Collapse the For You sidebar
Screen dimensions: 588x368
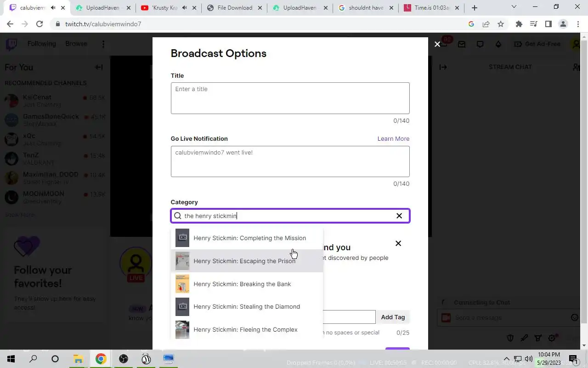pos(99,67)
